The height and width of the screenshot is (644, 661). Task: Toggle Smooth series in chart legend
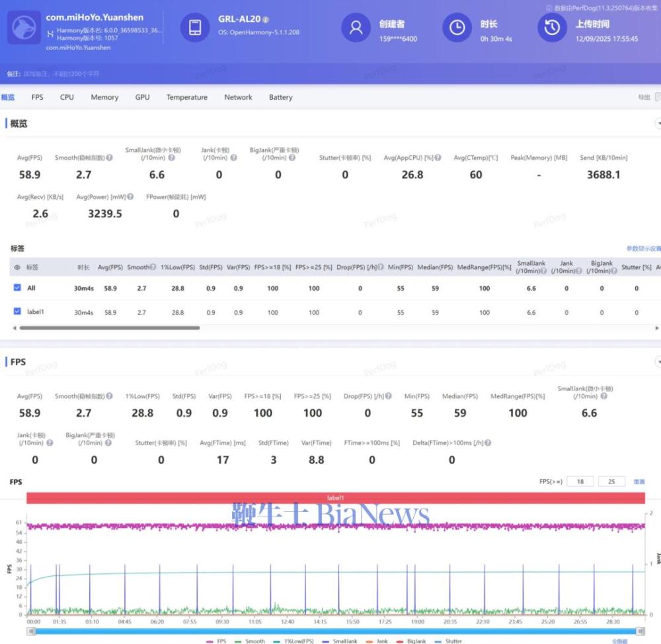pyautogui.click(x=250, y=641)
